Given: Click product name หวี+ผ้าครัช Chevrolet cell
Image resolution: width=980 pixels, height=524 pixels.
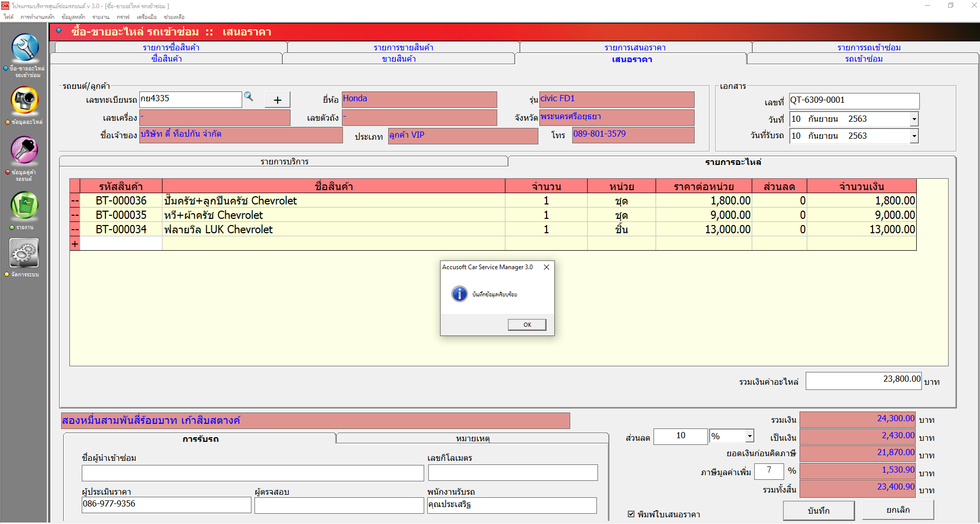Looking at the screenshot, I should (x=334, y=215).
